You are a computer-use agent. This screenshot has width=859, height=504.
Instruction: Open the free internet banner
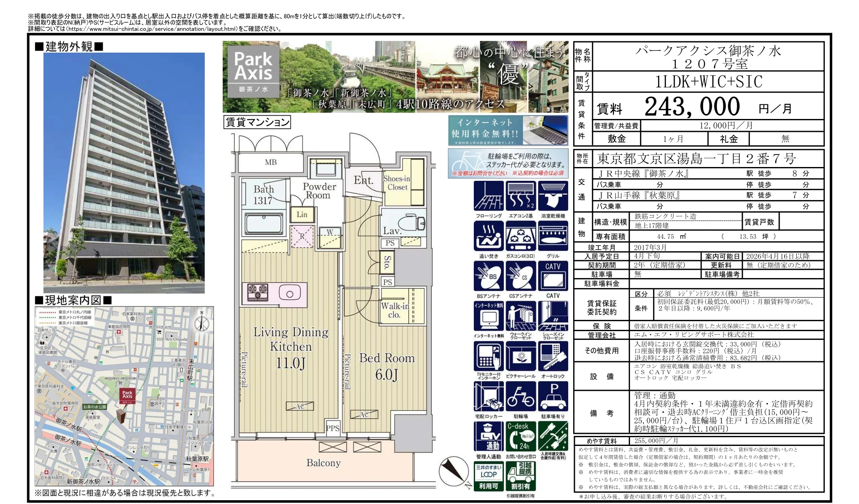click(x=508, y=130)
